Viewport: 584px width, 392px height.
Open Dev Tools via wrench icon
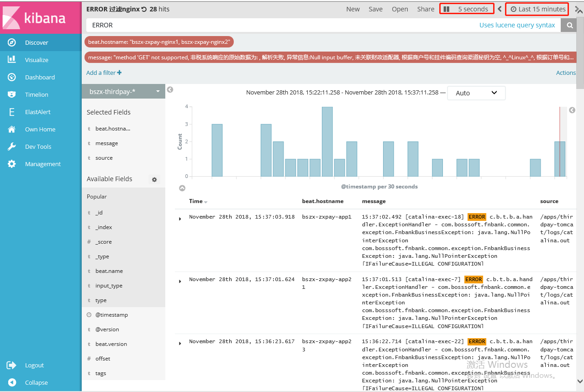(x=12, y=146)
